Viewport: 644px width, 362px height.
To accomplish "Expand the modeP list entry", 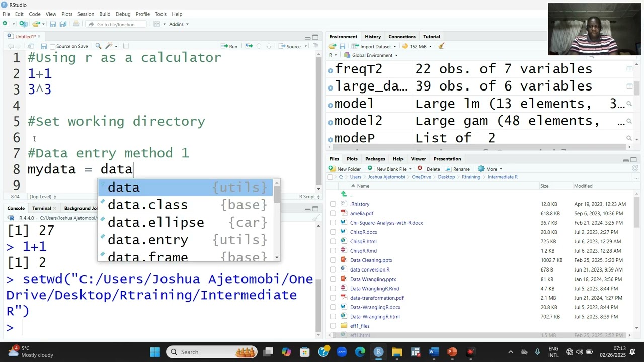I will tap(330, 140).
